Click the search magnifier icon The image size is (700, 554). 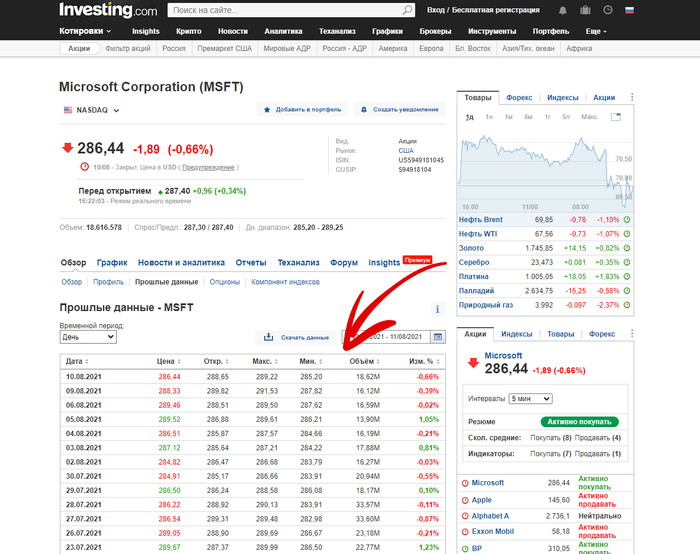[x=407, y=10]
